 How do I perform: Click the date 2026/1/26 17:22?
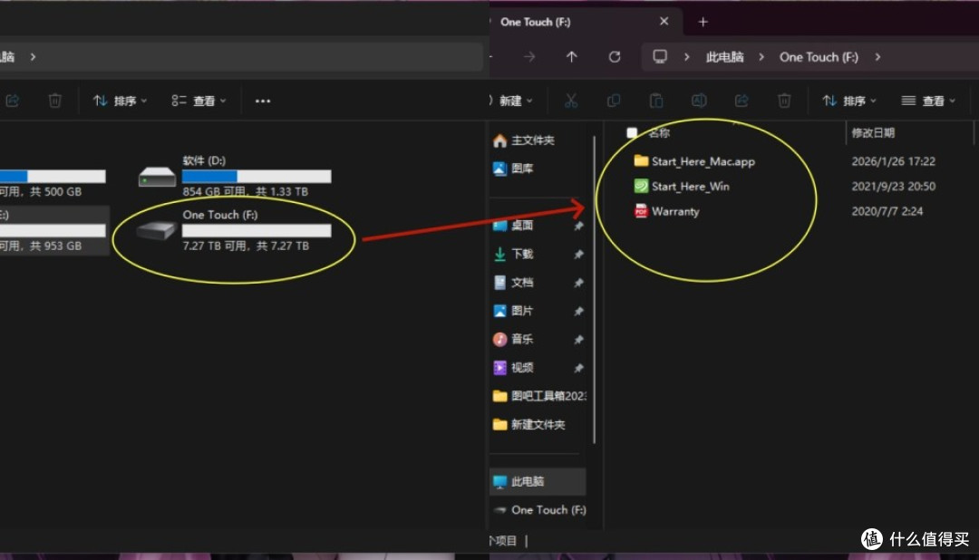tap(894, 161)
